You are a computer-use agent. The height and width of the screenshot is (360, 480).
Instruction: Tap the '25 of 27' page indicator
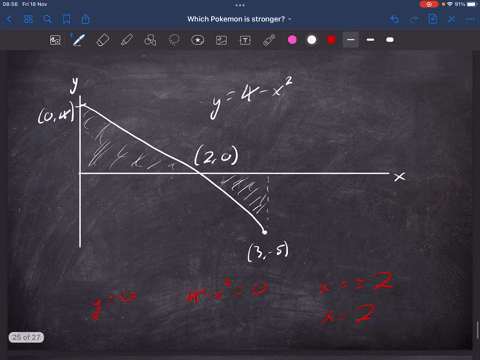pyautogui.click(x=26, y=337)
